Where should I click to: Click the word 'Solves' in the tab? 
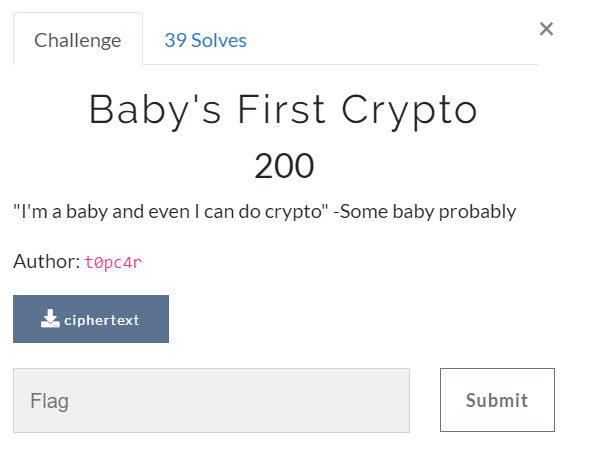coord(219,40)
